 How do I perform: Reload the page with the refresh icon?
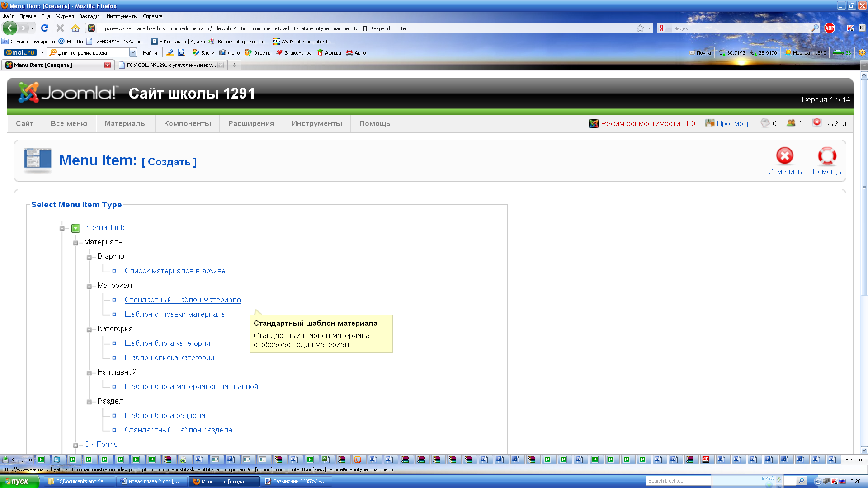point(45,28)
